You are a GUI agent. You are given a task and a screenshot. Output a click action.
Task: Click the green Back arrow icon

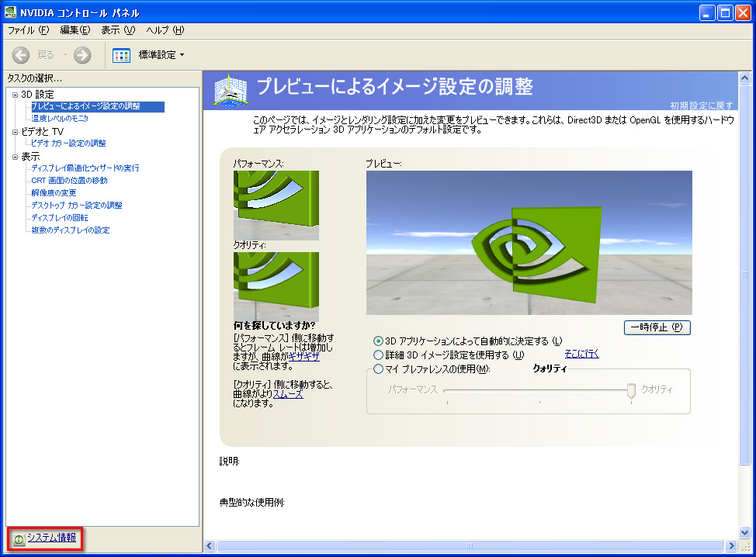tap(21, 55)
